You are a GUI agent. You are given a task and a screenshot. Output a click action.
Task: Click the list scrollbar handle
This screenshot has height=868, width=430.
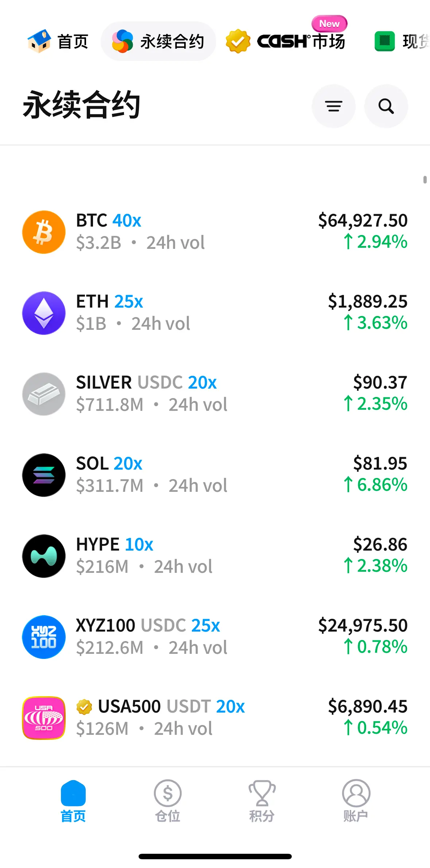click(x=425, y=180)
